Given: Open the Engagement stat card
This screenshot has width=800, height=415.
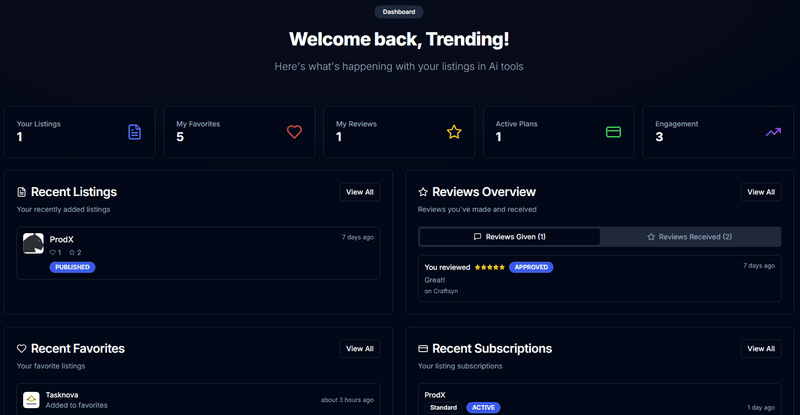Looking at the screenshot, I should (718, 132).
